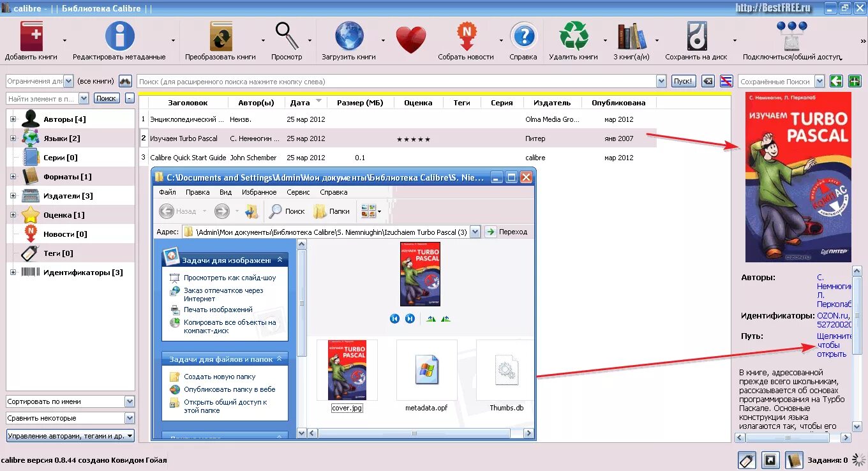Click the green arrow save-search icon

click(x=836, y=81)
